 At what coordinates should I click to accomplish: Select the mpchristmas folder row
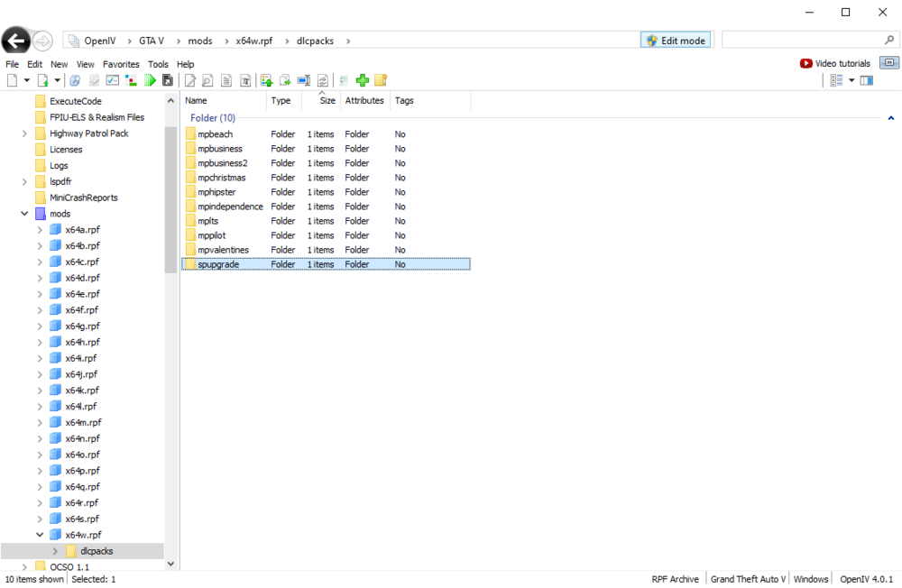click(326, 178)
